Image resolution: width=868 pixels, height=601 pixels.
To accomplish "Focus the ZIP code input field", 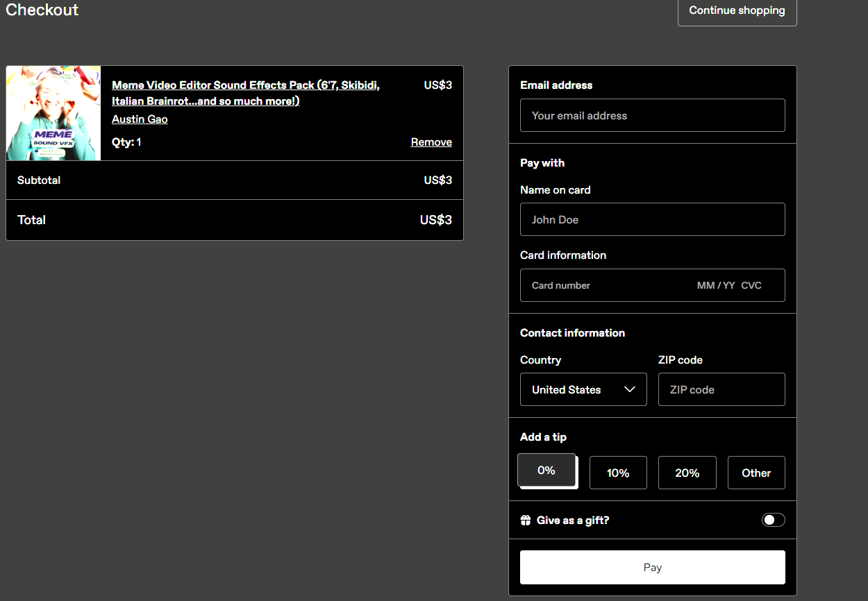I will pos(721,389).
